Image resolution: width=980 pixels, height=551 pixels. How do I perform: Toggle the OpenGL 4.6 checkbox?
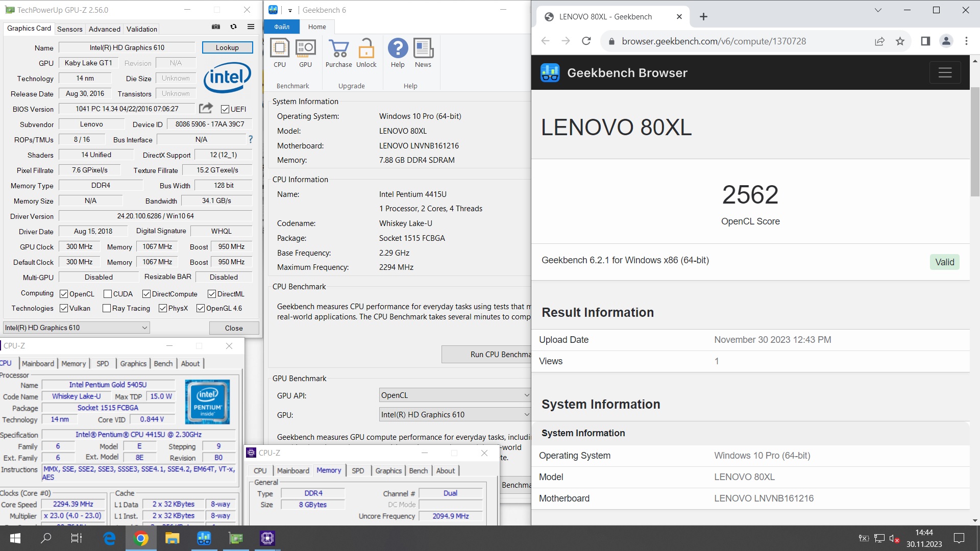(x=201, y=308)
